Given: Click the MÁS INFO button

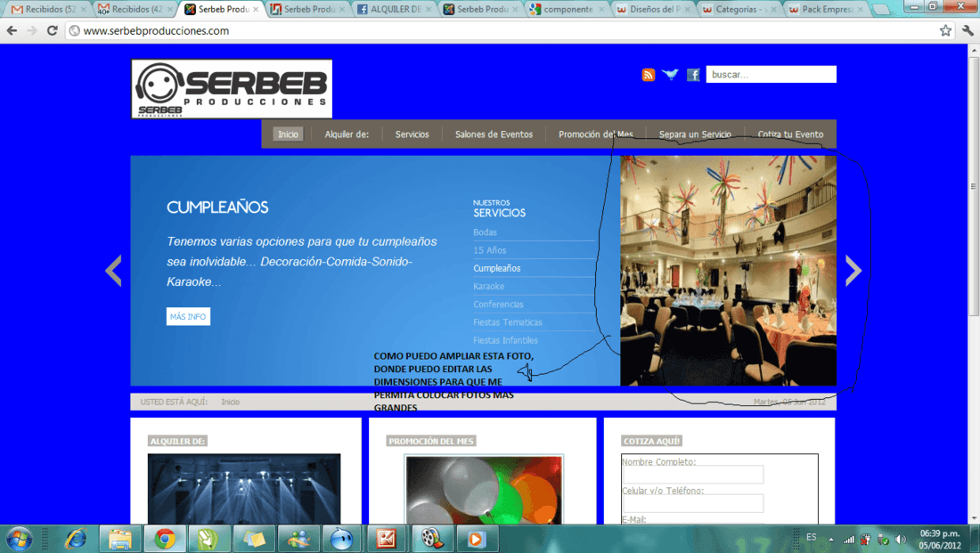Looking at the screenshot, I should point(188,317).
